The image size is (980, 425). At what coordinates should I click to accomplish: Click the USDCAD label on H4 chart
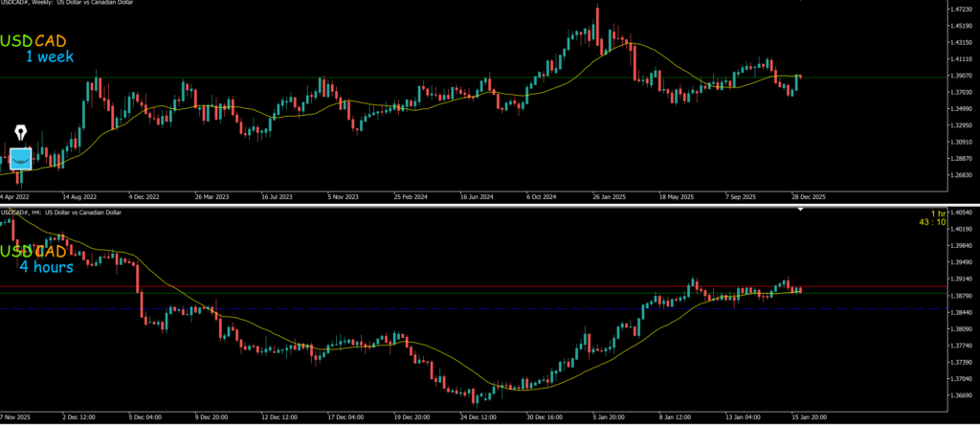(39, 251)
